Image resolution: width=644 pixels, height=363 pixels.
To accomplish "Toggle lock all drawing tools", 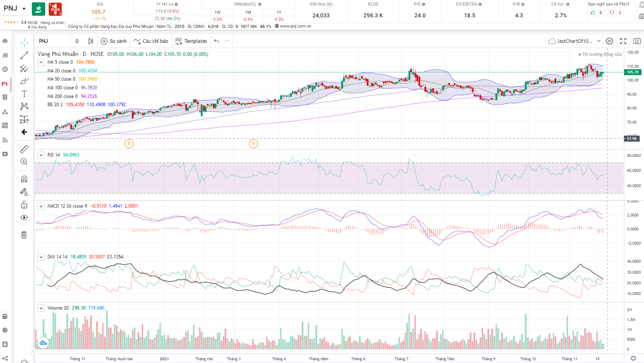I will pos(24,205).
